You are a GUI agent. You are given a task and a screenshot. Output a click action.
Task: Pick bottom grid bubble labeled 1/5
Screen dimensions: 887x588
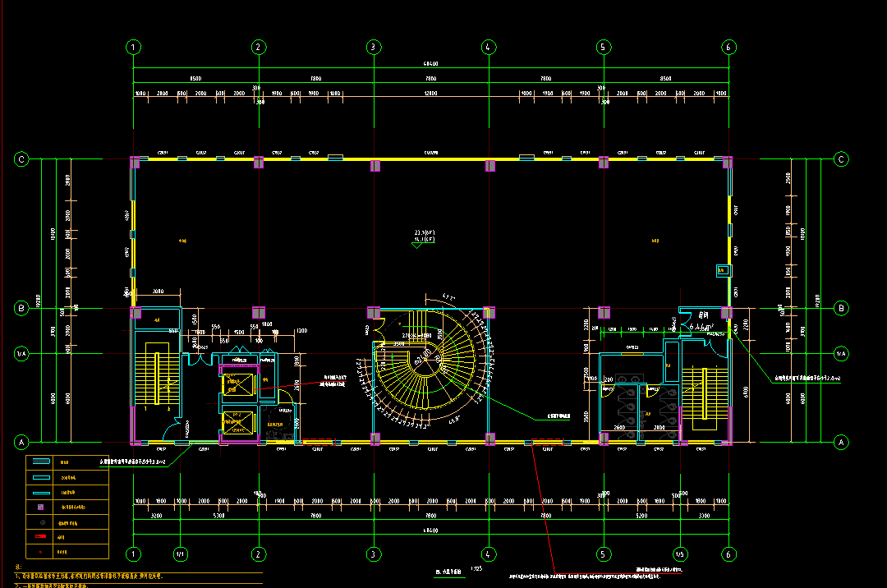[x=680, y=554]
